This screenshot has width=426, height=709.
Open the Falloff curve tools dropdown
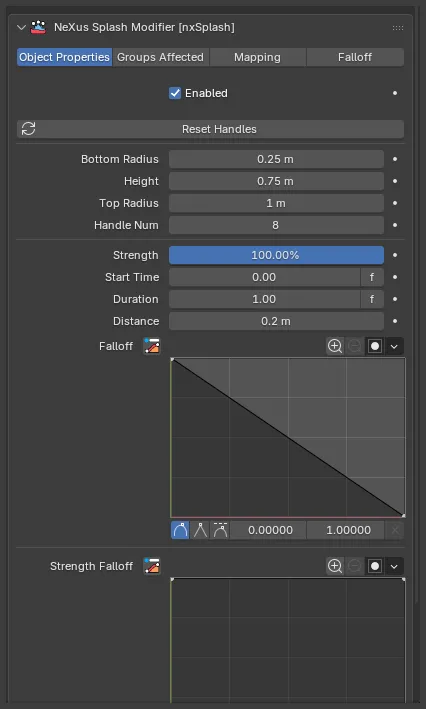(x=394, y=346)
